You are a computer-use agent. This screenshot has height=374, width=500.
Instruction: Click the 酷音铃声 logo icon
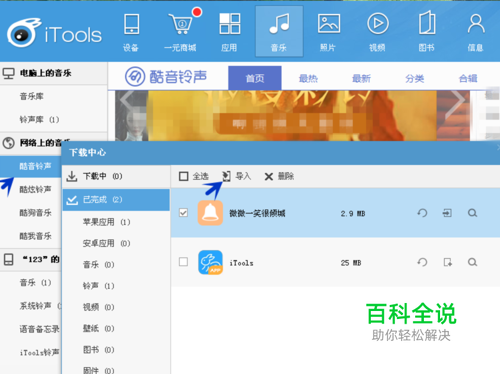coord(135,76)
